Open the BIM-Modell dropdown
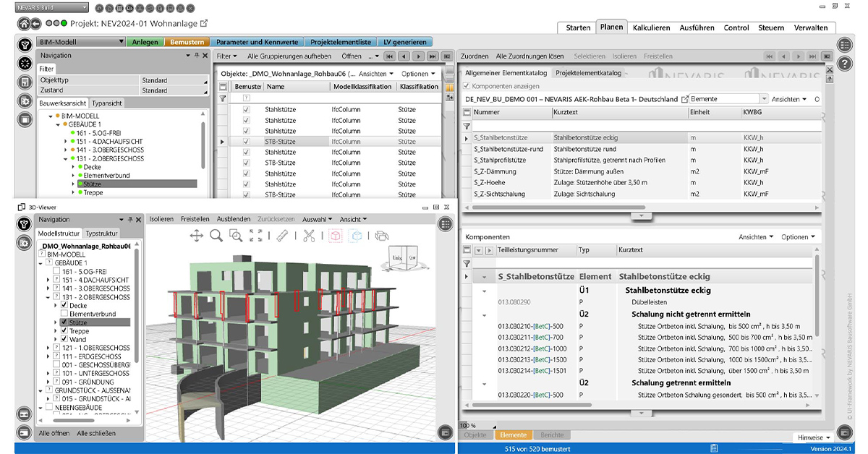The width and height of the screenshot is (868, 454). click(x=80, y=42)
